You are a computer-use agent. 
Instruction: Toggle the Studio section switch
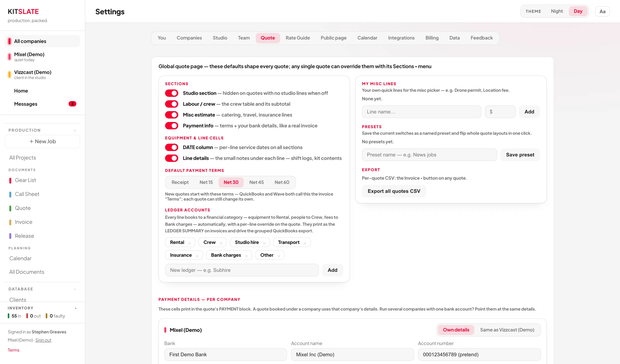point(171,93)
